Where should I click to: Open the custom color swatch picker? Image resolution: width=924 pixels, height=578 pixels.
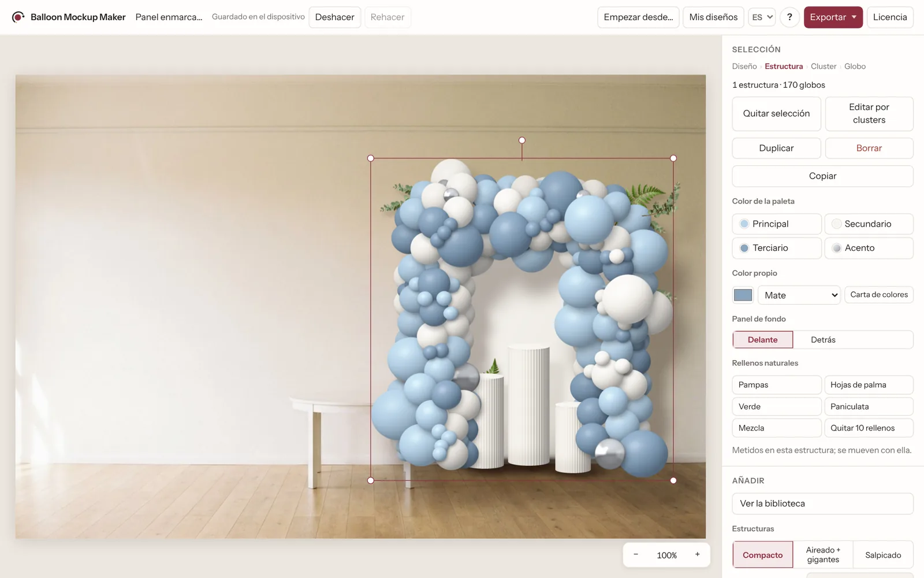743,295
